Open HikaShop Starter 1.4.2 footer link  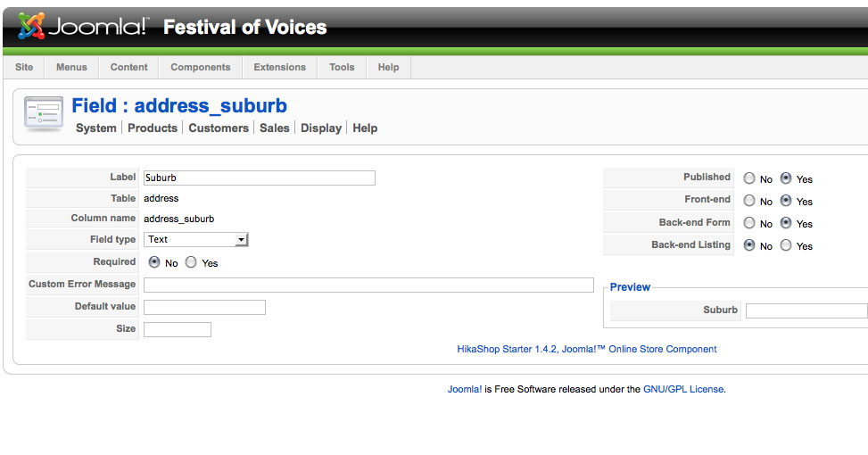click(586, 349)
